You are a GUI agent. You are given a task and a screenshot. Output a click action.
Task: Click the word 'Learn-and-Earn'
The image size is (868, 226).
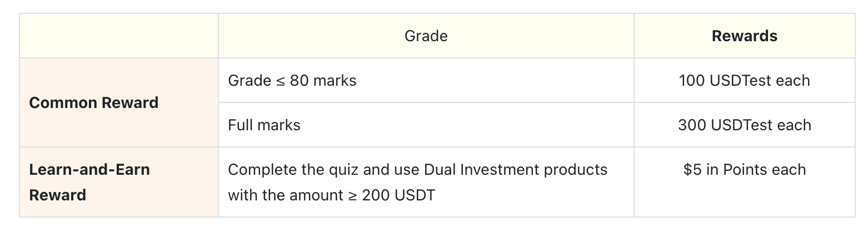pyautogui.click(x=89, y=169)
